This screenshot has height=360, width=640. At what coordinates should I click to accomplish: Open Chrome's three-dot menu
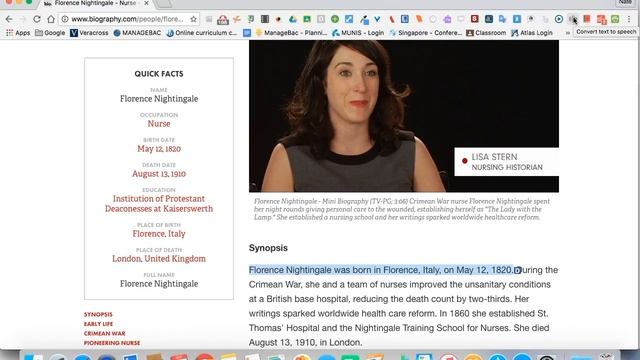click(629, 19)
